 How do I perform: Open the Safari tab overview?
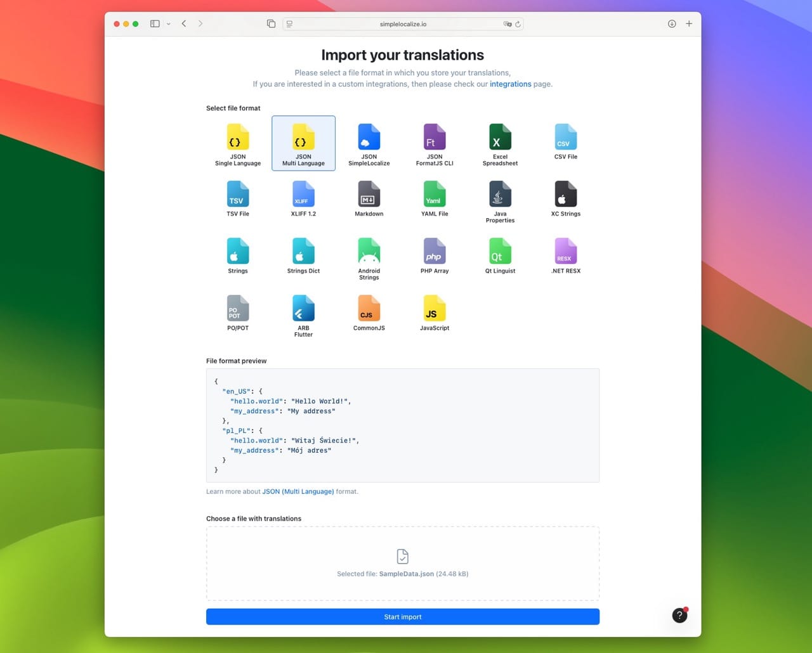[x=271, y=23]
